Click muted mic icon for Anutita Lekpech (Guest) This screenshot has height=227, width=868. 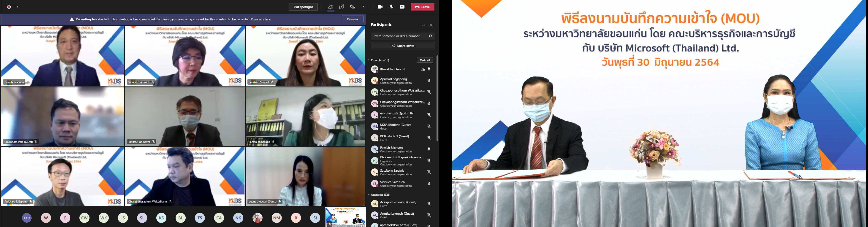point(429,215)
